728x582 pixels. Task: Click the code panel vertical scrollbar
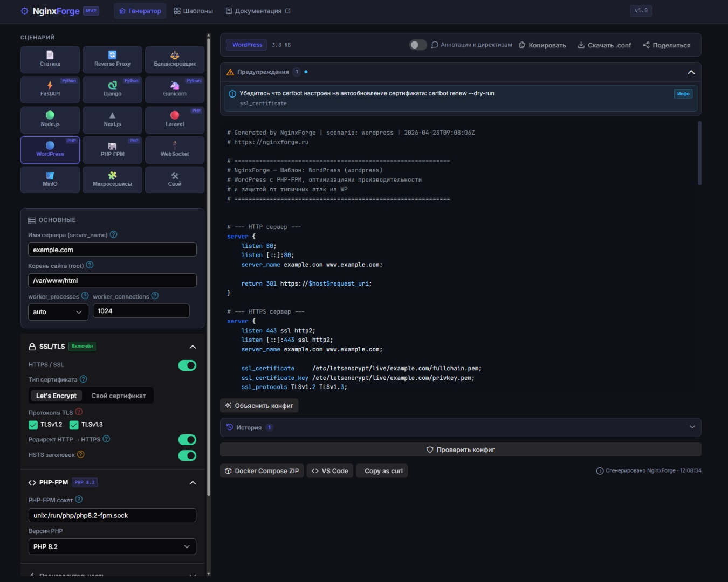[x=700, y=154]
